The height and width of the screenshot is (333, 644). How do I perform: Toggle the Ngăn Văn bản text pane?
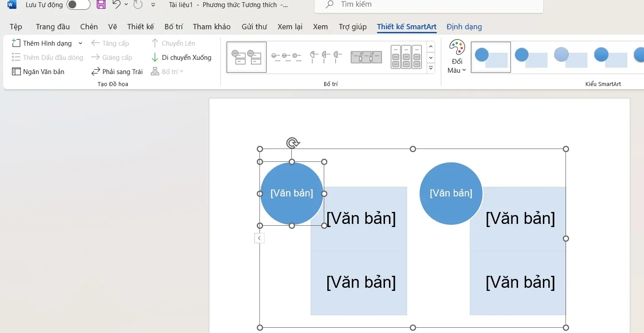38,71
